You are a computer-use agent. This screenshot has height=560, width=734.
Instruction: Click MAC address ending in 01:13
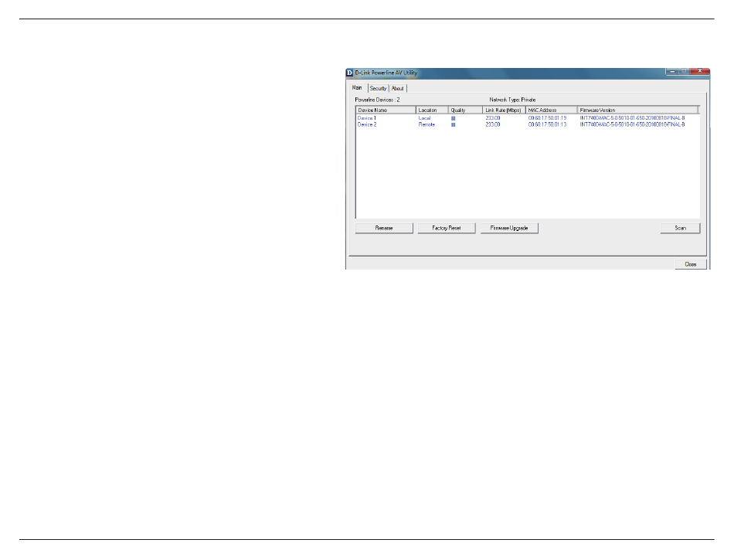click(x=547, y=124)
